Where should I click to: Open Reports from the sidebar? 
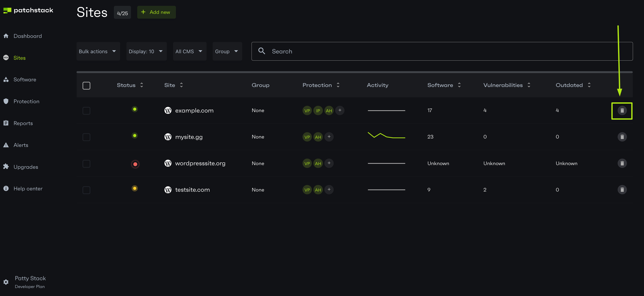pos(23,123)
